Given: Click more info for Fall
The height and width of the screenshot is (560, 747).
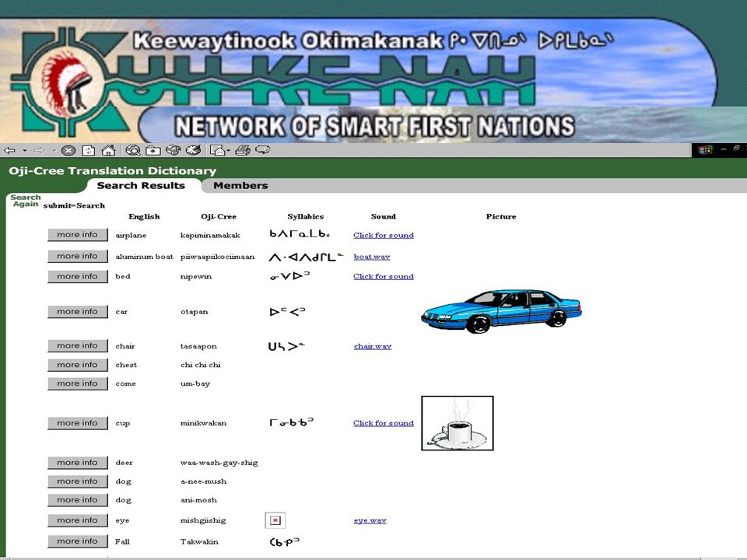Looking at the screenshot, I should [x=77, y=541].
